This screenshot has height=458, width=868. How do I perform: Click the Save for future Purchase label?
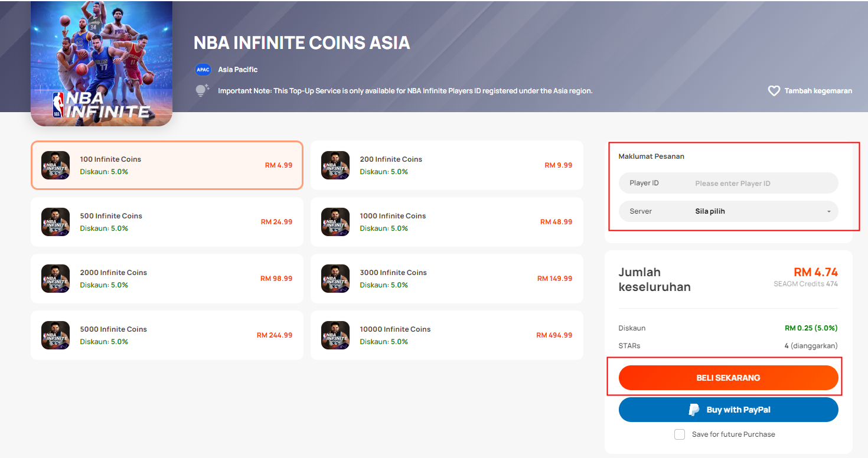pyautogui.click(x=733, y=434)
